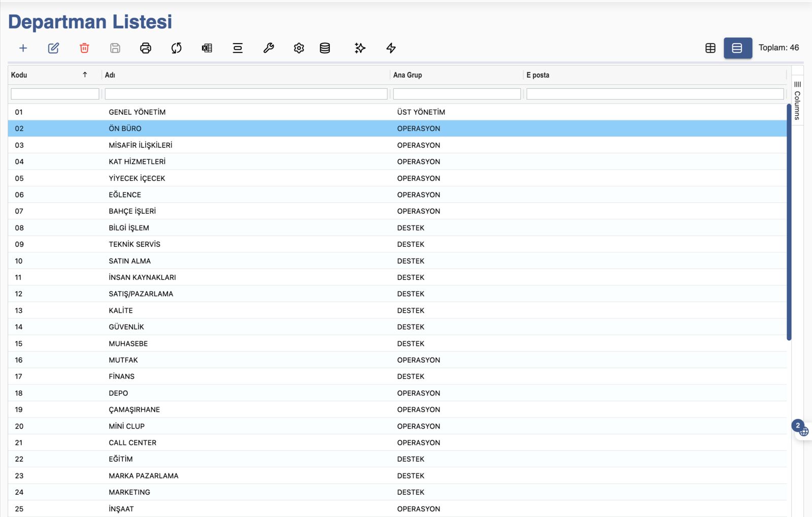
Task: Click the E posta filter input box
Action: point(655,94)
